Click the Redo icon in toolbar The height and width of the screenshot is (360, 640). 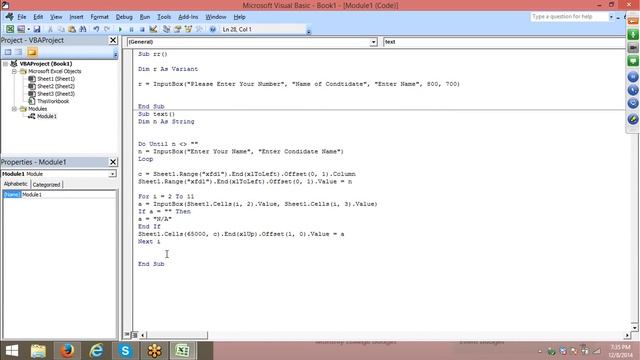107,29
